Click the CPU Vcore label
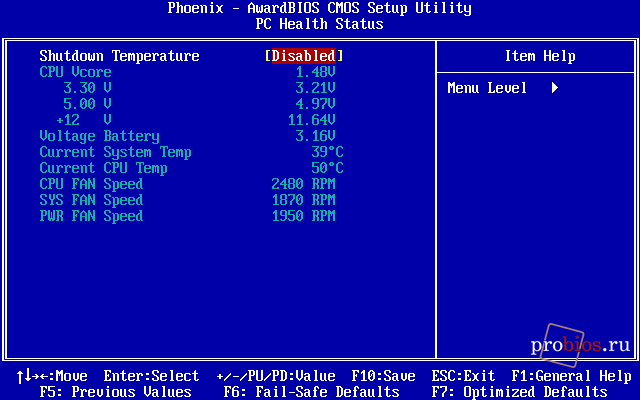Viewport: 640px width, 400px height. (75, 72)
